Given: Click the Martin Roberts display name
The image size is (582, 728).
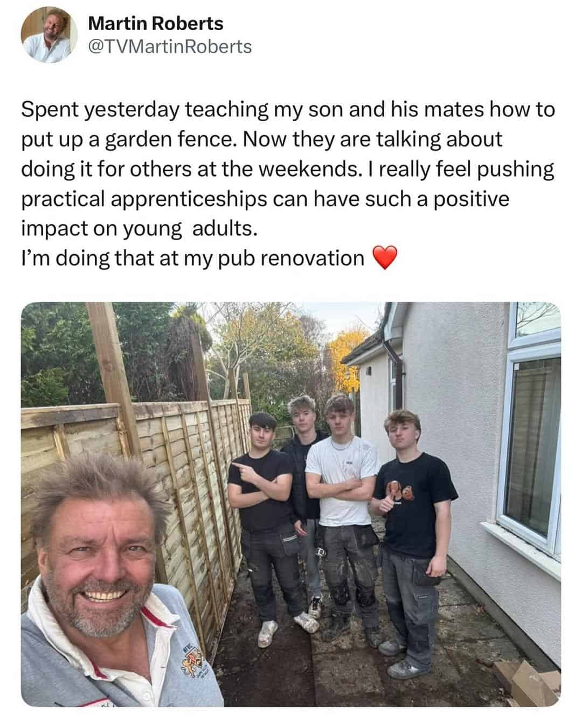Looking at the screenshot, I should 155,23.
